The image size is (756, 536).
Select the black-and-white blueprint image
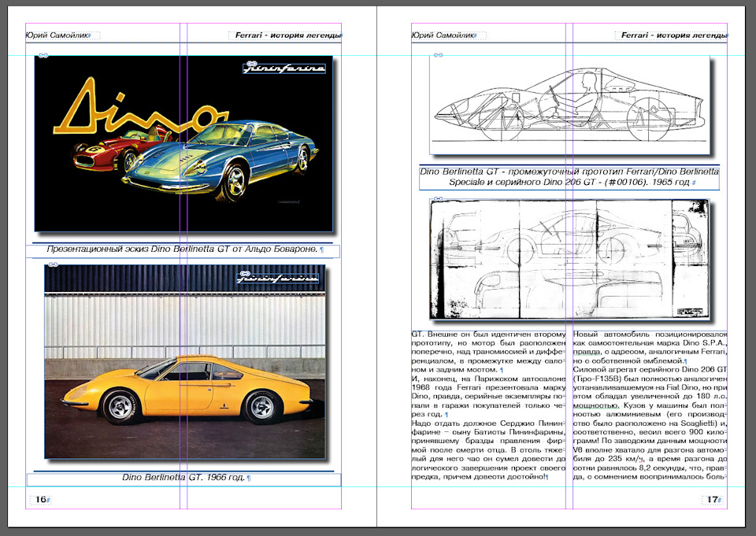tap(569, 259)
